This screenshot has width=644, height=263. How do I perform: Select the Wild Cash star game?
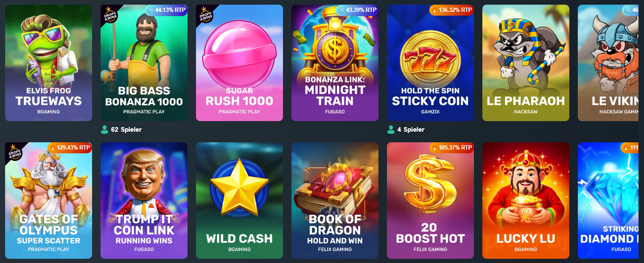click(239, 200)
